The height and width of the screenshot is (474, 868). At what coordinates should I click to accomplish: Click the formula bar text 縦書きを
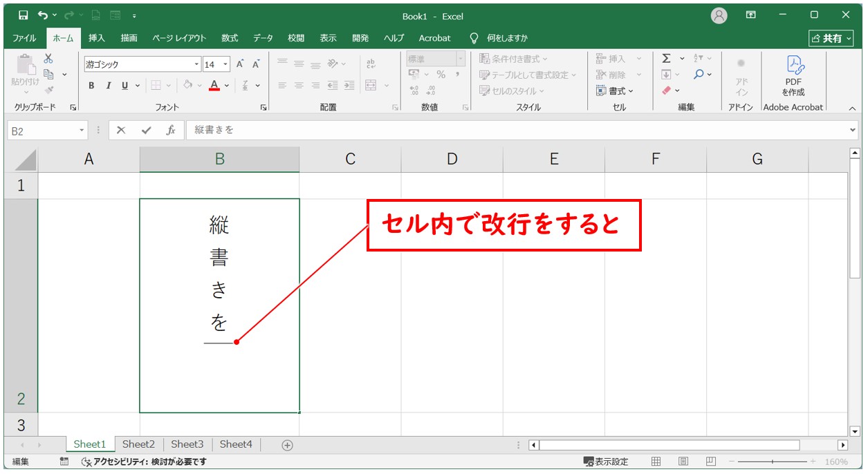click(214, 130)
